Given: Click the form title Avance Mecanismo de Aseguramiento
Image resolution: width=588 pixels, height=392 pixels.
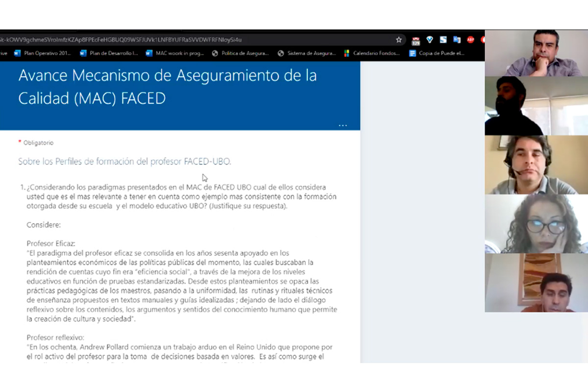Looking at the screenshot, I should pos(168,87).
